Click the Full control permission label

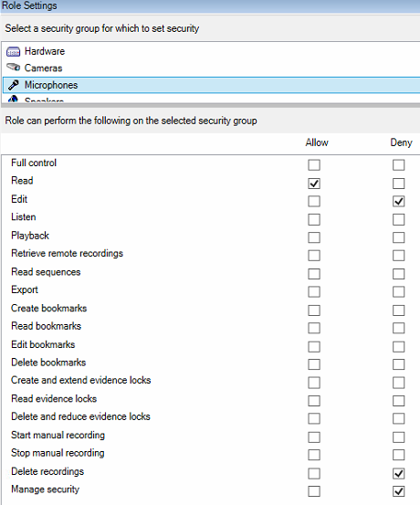[x=34, y=163]
